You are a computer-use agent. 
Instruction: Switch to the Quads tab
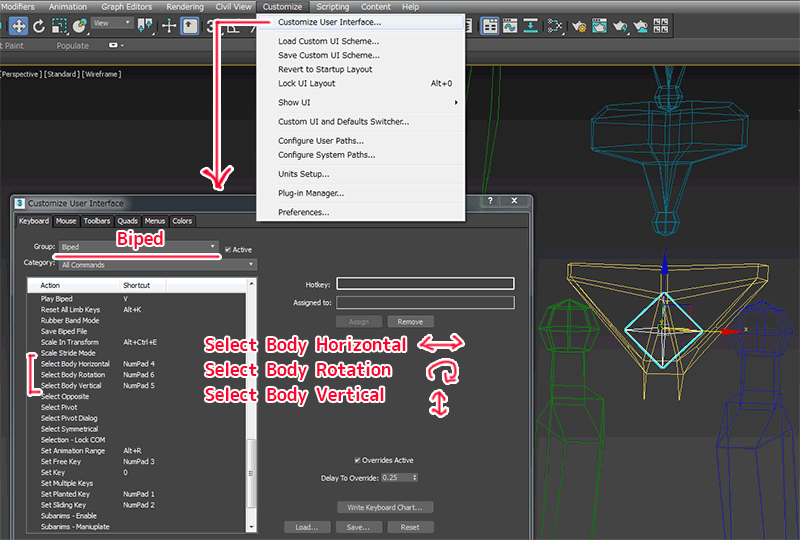[x=127, y=221]
